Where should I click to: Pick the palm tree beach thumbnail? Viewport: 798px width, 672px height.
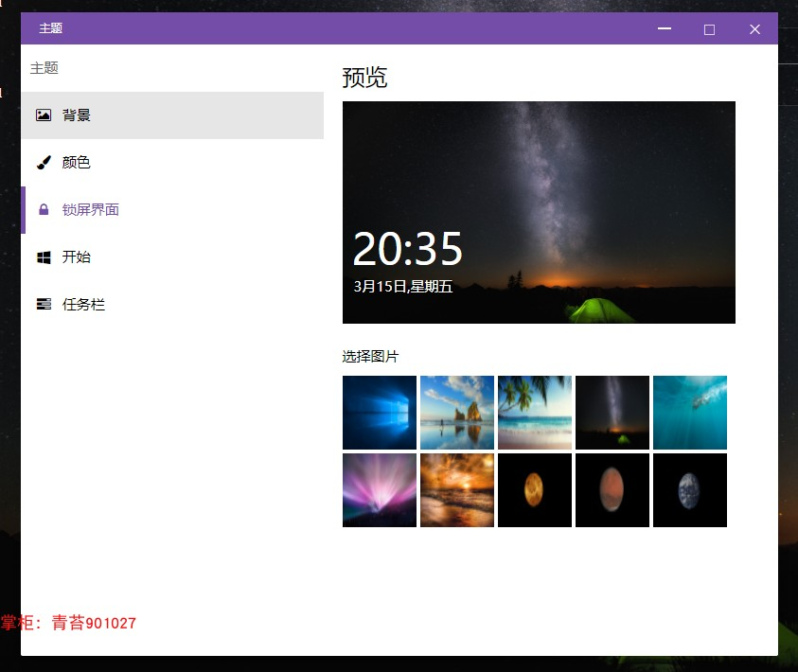click(535, 413)
